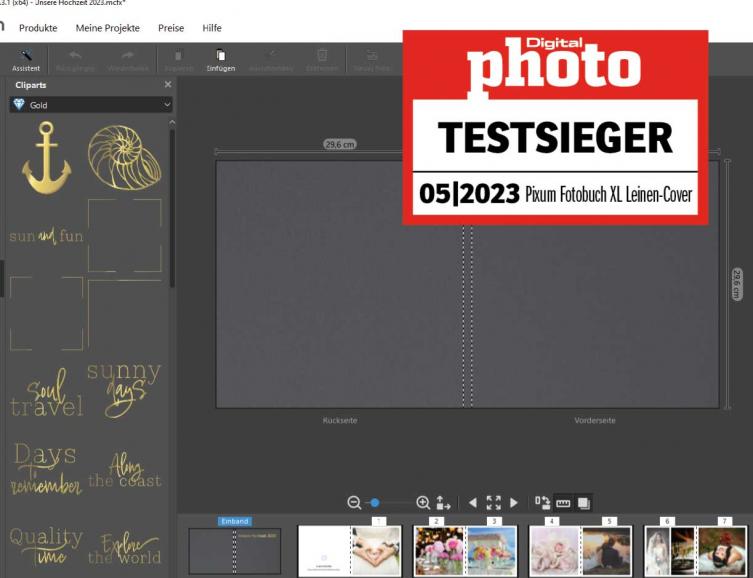Zoom out with the magnifier minus icon
Viewport: 753px width, 578px height.
pyautogui.click(x=354, y=503)
